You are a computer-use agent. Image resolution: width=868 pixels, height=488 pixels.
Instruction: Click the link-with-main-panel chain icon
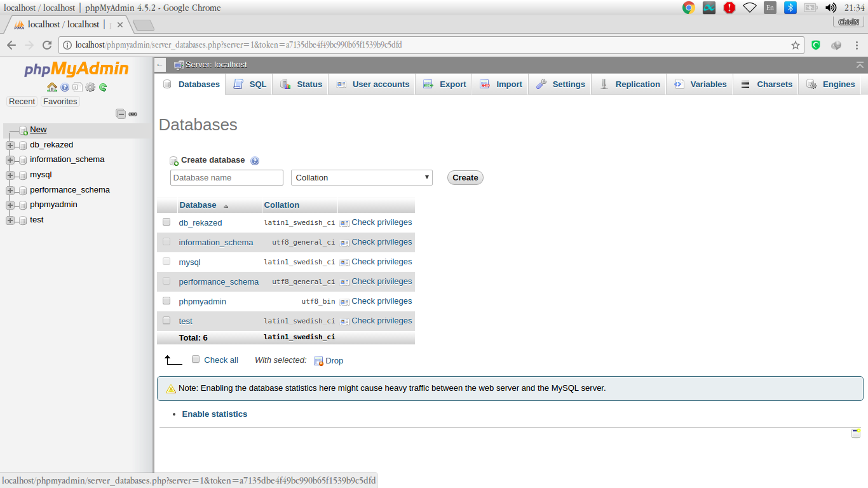[x=133, y=114]
